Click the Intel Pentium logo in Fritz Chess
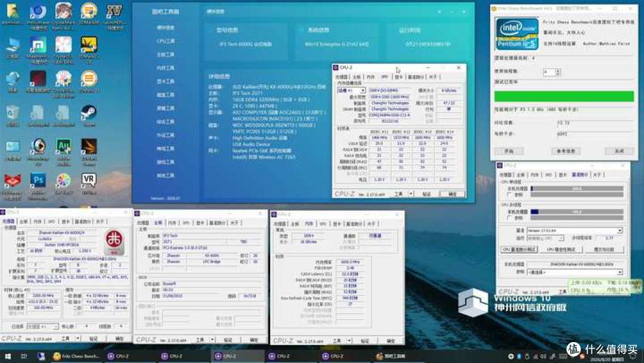The width and height of the screenshot is (644, 363). point(516,33)
